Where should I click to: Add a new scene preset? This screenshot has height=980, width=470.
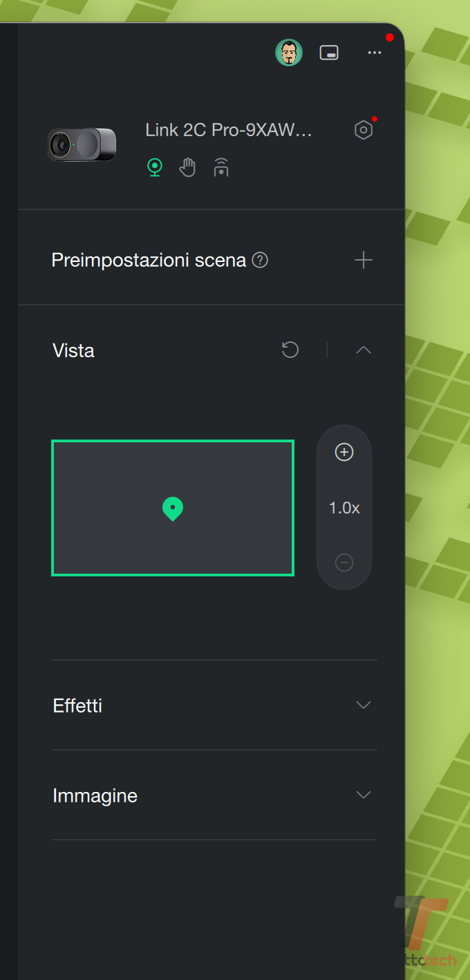pos(364,261)
